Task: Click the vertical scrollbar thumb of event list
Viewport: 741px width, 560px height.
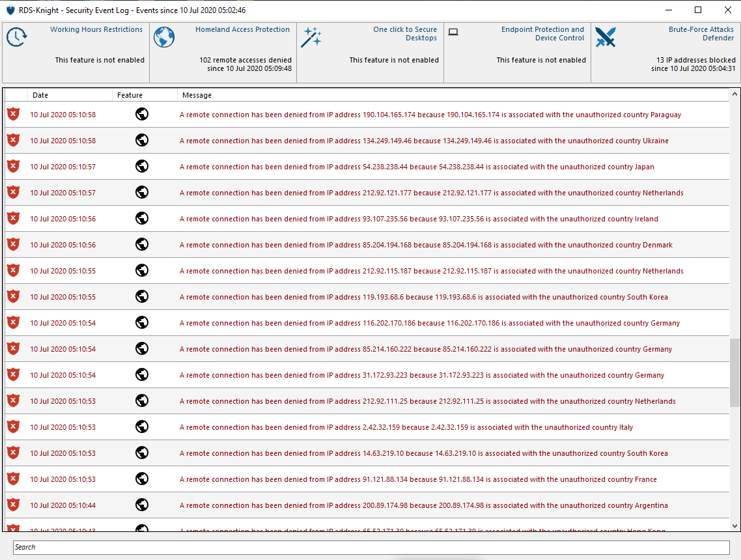Action: point(734,372)
